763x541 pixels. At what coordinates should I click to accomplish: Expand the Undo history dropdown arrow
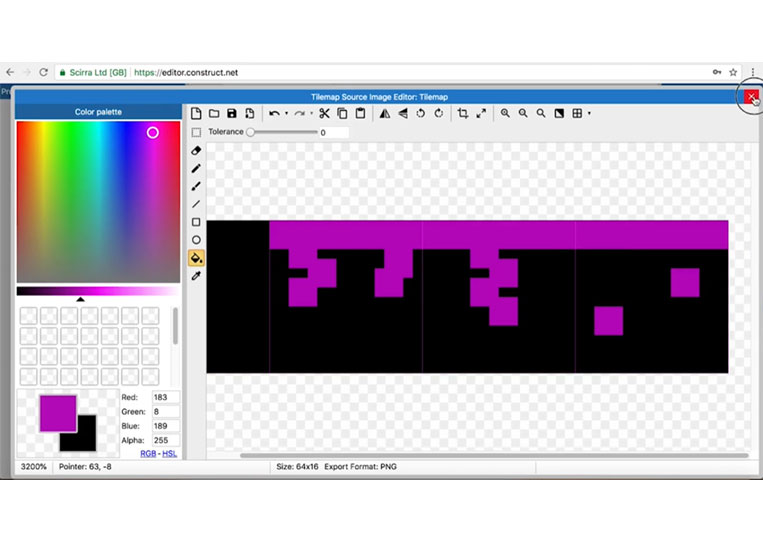click(287, 114)
